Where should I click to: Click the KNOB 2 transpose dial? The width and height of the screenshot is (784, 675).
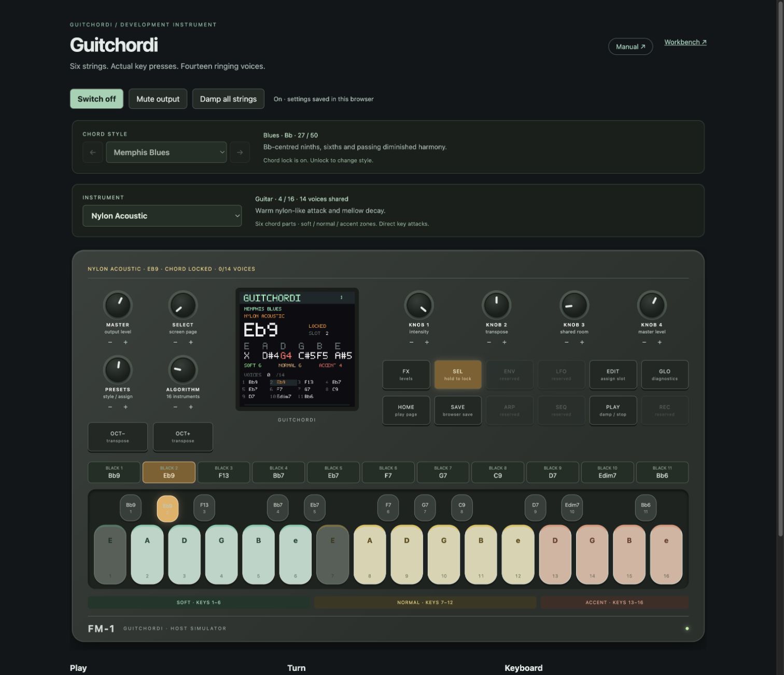tap(496, 305)
